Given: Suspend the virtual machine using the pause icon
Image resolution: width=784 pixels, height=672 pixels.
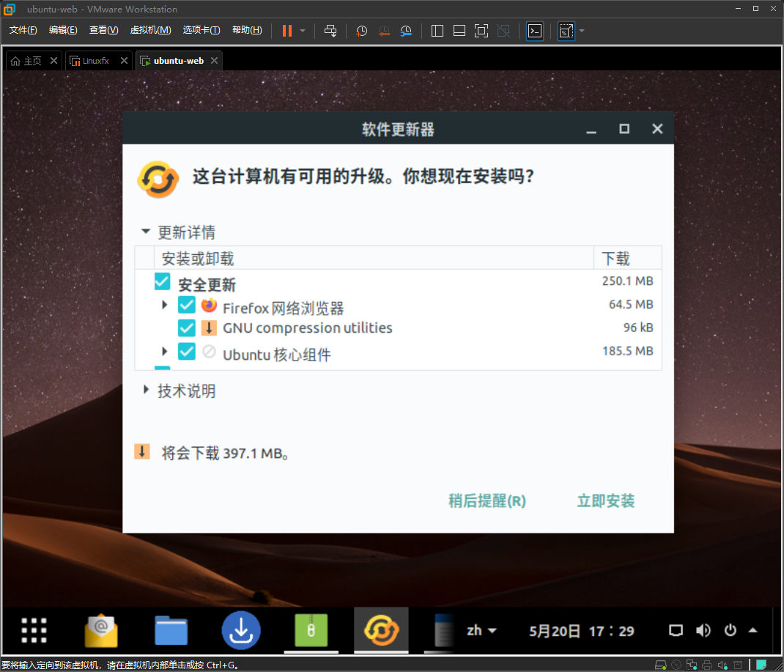Looking at the screenshot, I should point(286,31).
